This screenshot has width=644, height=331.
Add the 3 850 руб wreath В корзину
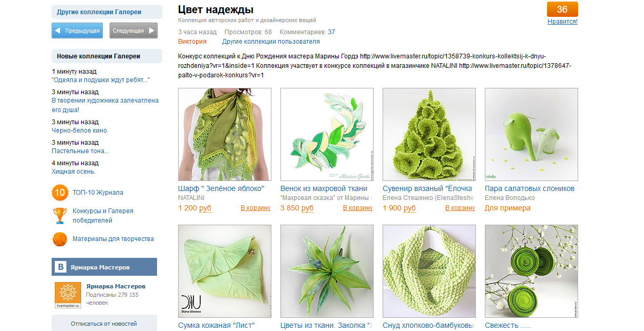358,208
